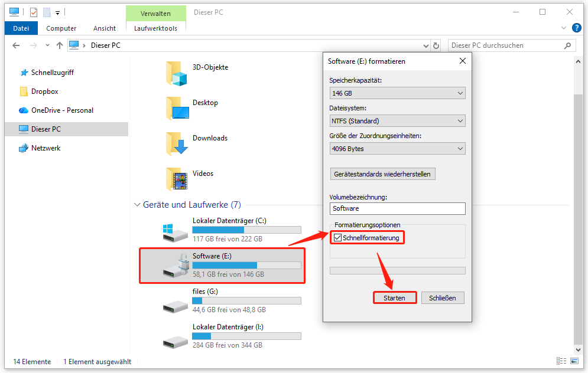Click the Dropbox sidebar icon
The image size is (588, 373).
click(25, 91)
